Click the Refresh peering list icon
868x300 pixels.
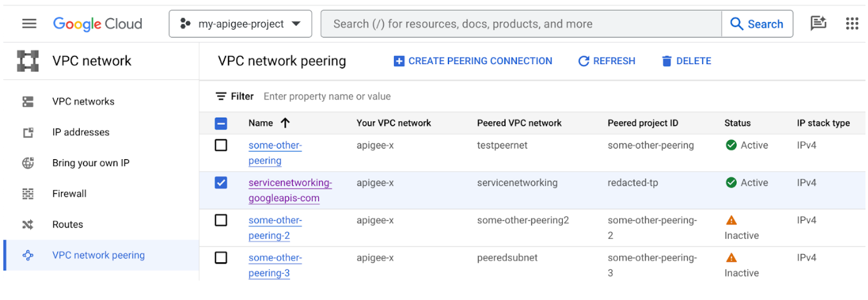(583, 61)
